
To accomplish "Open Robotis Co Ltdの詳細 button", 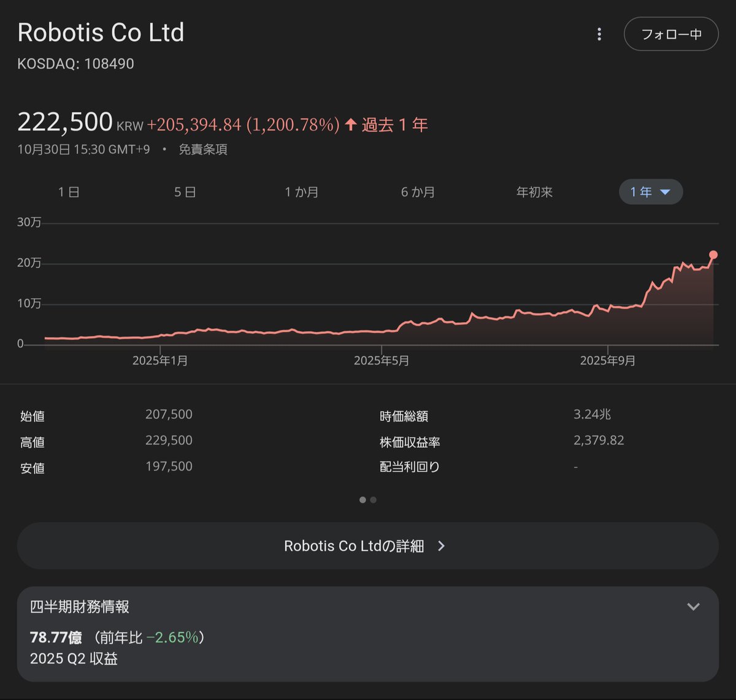I will coord(367,545).
